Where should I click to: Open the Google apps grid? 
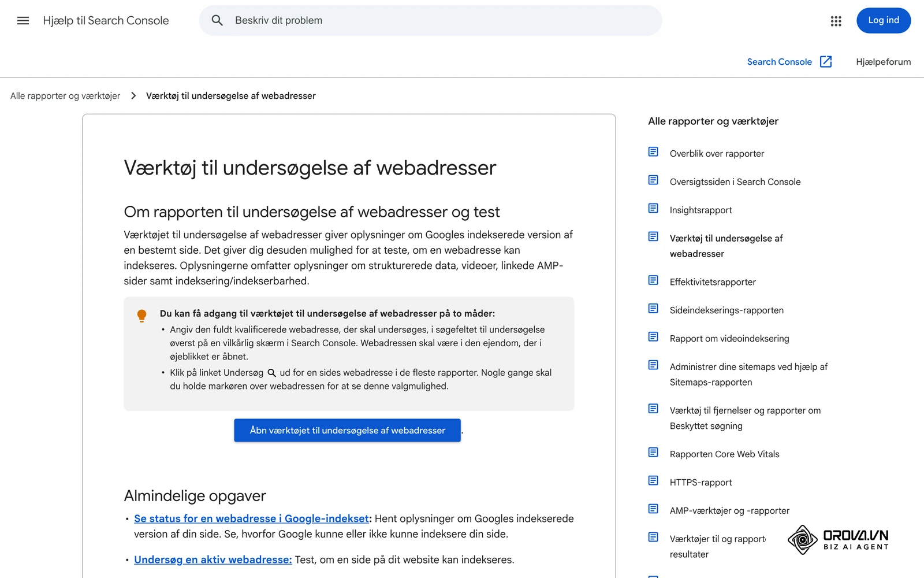click(836, 21)
